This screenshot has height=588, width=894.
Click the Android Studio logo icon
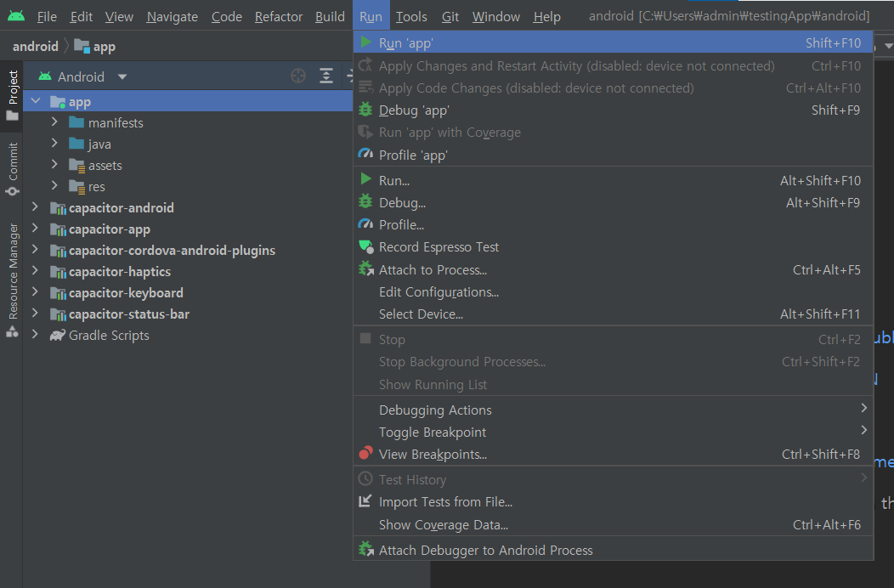tap(16, 16)
